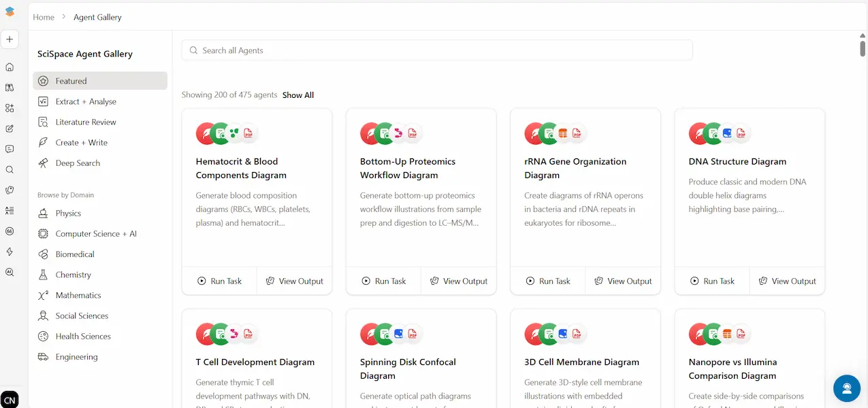
Task: Browse the Mathematics domain
Action: [x=78, y=296]
